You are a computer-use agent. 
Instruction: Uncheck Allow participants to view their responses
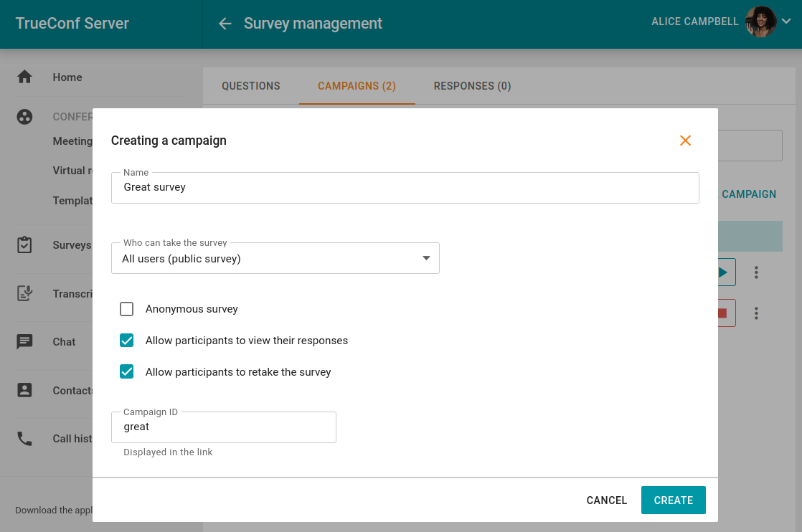point(127,341)
